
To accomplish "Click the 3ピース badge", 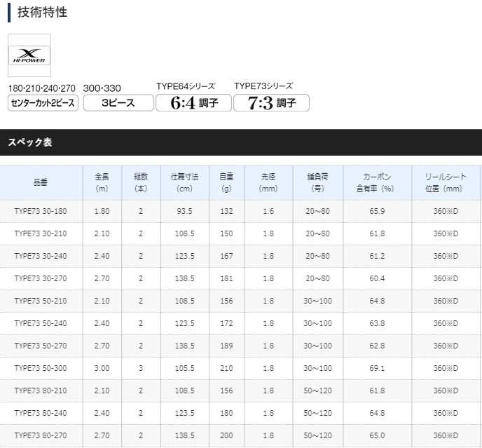I will tap(117, 102).
